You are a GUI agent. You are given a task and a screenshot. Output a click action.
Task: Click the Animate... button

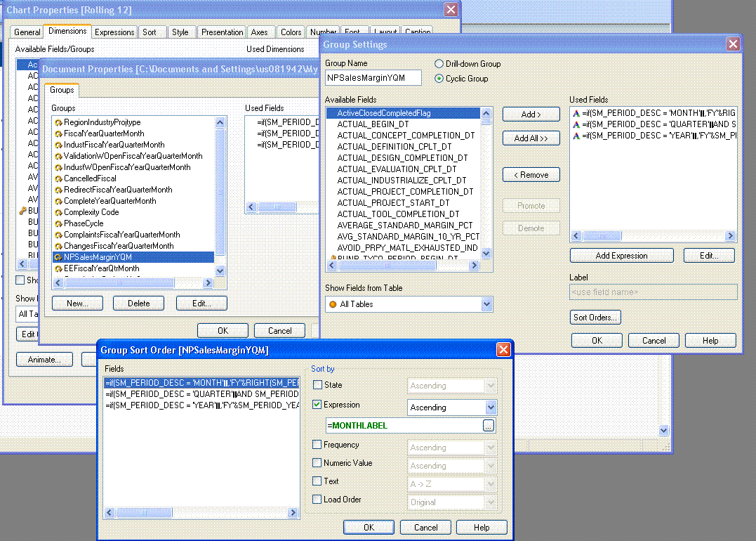(44, 360)
